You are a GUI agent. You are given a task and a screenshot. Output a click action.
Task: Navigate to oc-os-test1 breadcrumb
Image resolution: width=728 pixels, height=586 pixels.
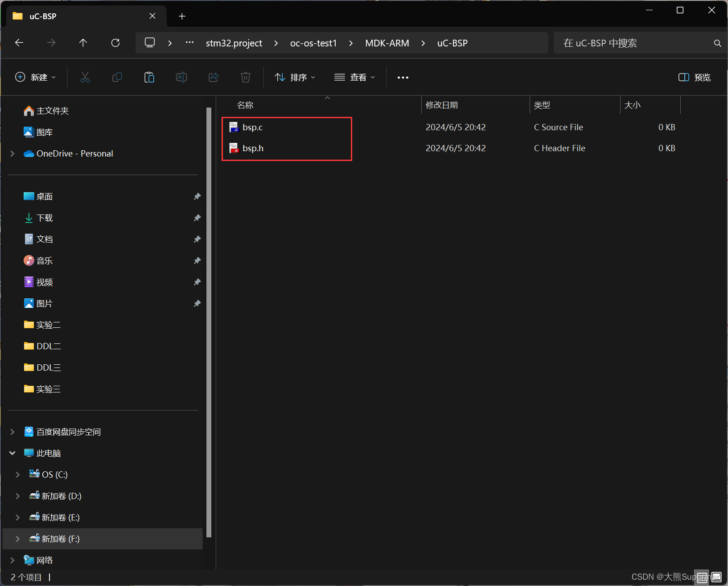[313, 43]
